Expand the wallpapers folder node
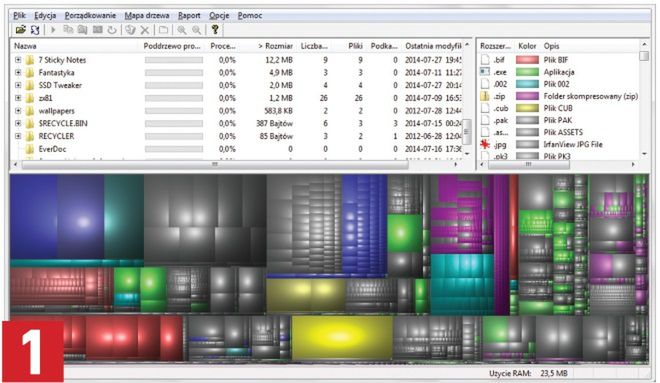 [x=18, y=111]
